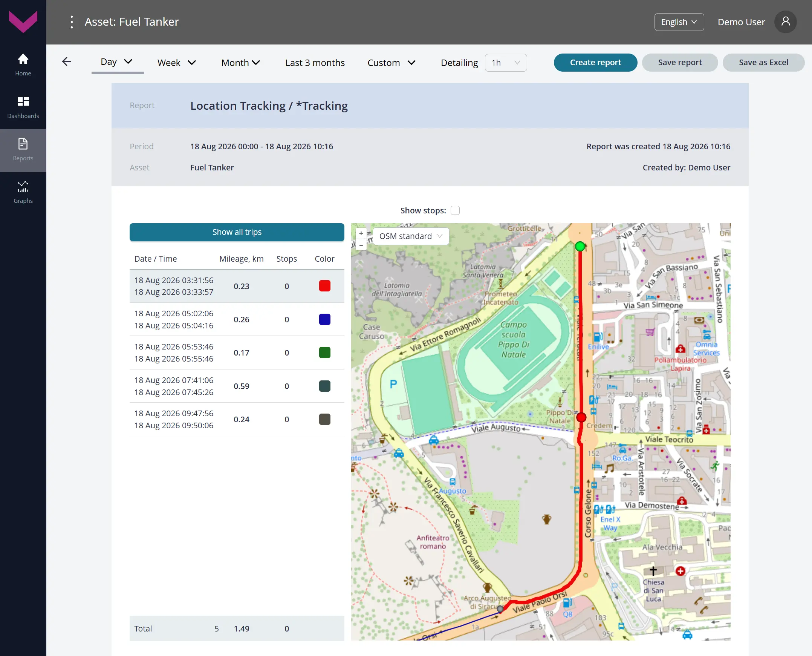Screen dimensions: 812x656
Task: Click the purple chevron app logo
Action: tap(23, 21)
